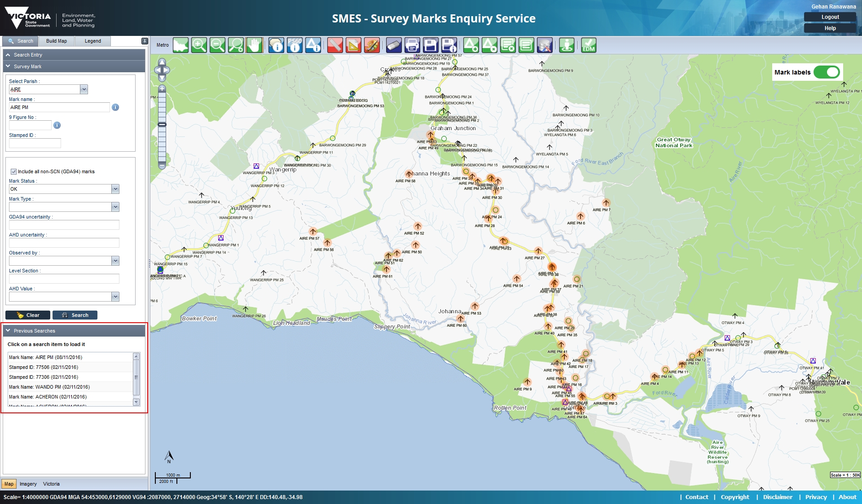
Task: Open the Select Parish dropdown
Action: (84, 89)
